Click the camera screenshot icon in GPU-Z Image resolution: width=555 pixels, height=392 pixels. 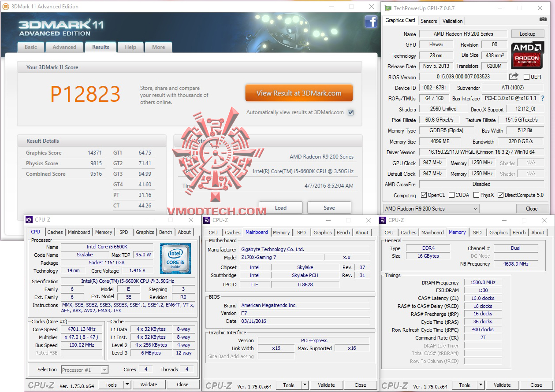pos(543,19)
